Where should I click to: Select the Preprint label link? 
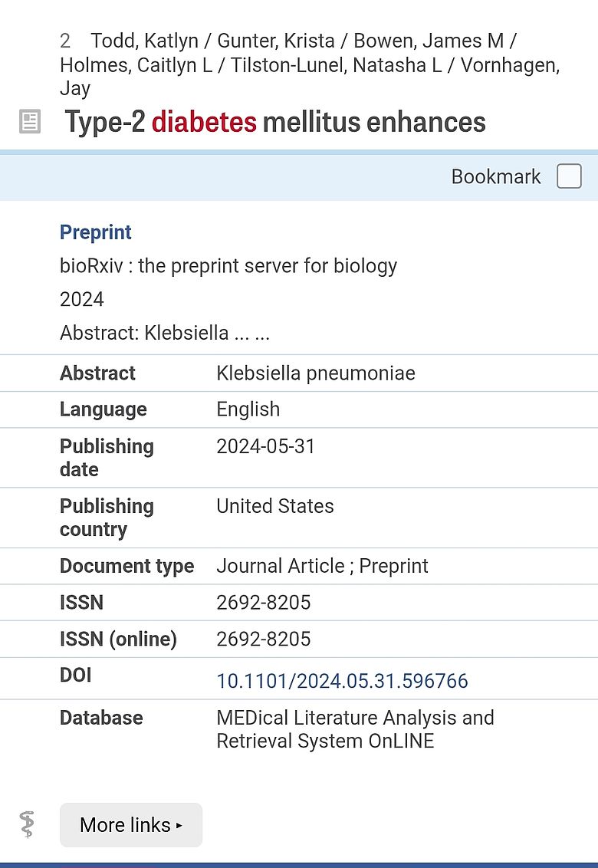(x=95, y=232)
